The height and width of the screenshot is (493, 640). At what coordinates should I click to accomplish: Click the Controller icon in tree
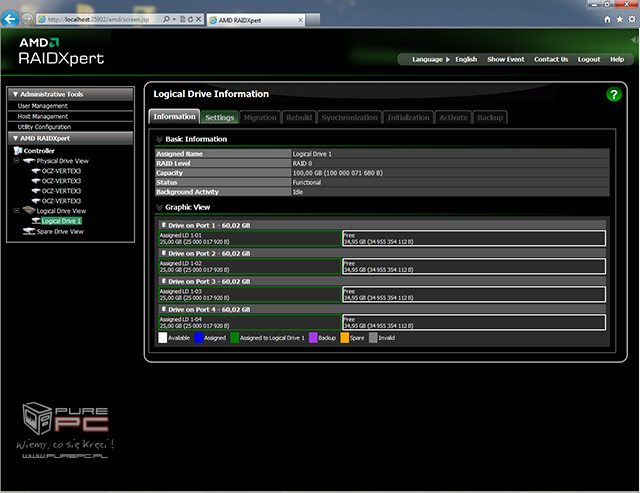click(18, 151)
